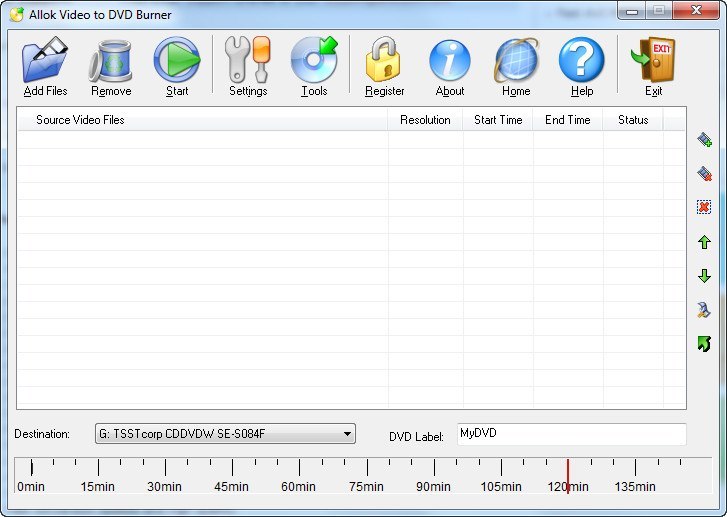Open Settings with the wrench icon

pyautogui.click(x=247, y=61)
